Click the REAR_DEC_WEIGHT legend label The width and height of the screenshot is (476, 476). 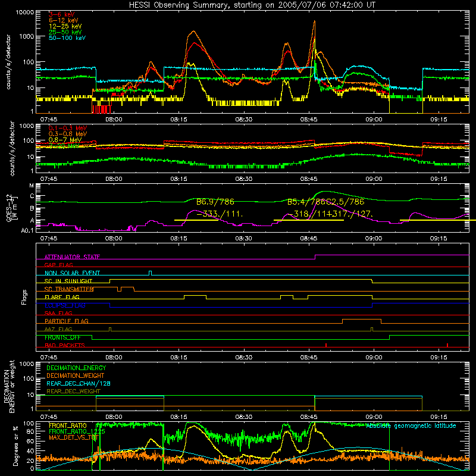click(x=73, y=392)
